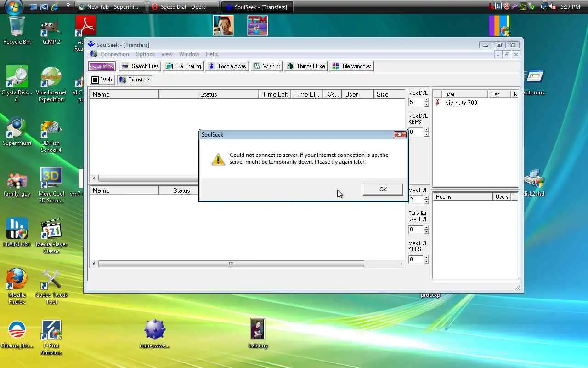Screen dimensions: 588x368
Task: Click Max U/L KBPS input field
Action: click(x=416, y=259)
